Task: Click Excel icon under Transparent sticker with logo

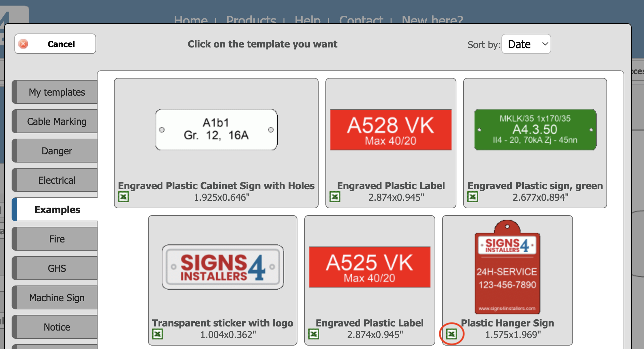Action: pyautogui.click(x=158, y=334)
